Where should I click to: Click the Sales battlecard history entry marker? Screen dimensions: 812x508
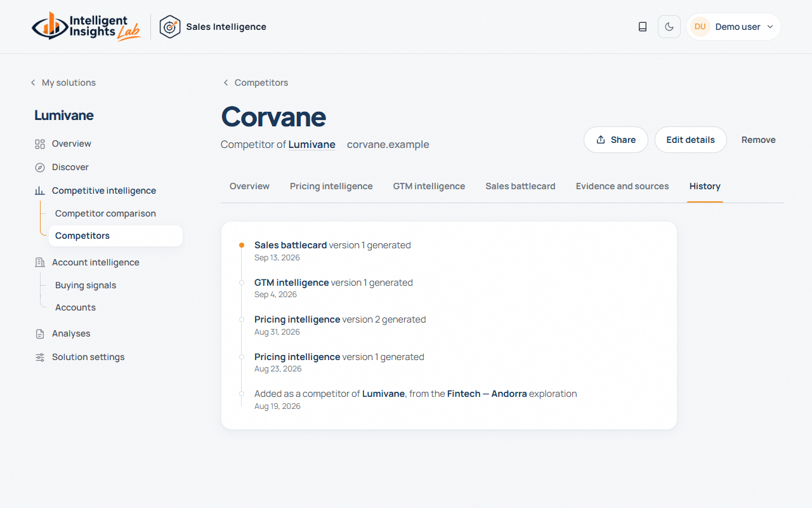tap(242, 244)
